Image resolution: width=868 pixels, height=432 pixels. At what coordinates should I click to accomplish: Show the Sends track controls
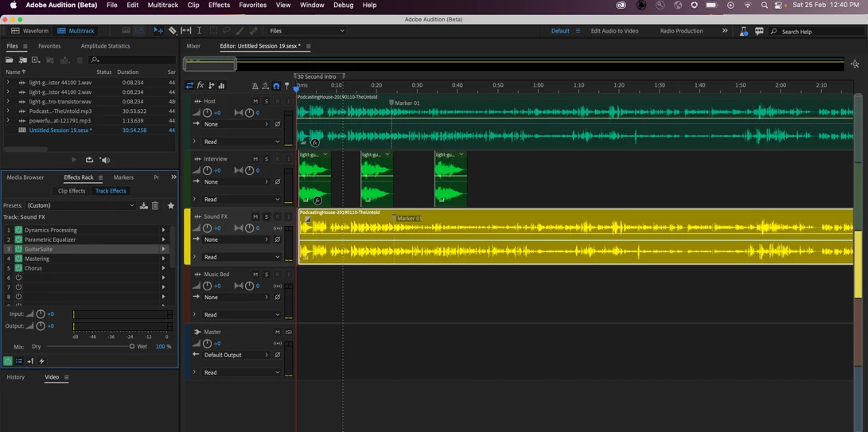[212, 85]
